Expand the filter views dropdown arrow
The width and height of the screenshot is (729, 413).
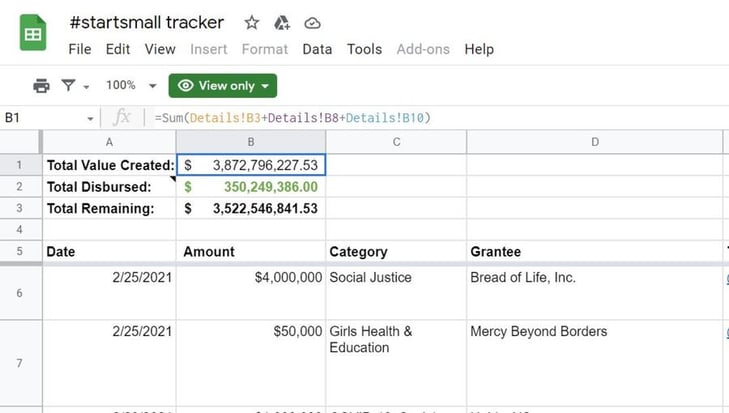86,87
